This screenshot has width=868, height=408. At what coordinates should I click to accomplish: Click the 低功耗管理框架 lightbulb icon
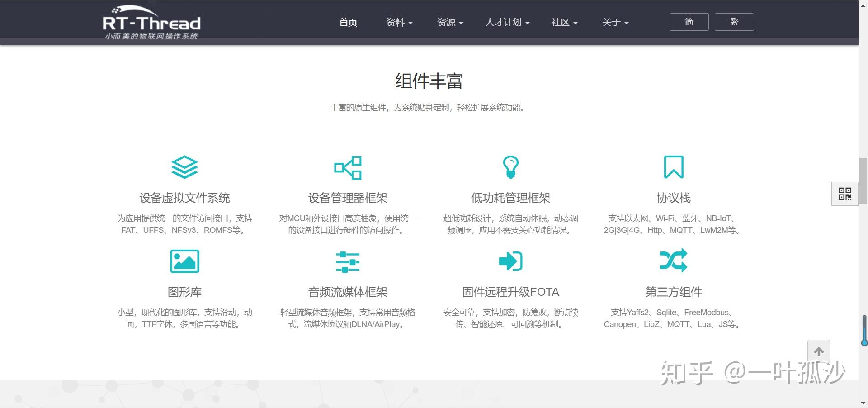(511, 166)
